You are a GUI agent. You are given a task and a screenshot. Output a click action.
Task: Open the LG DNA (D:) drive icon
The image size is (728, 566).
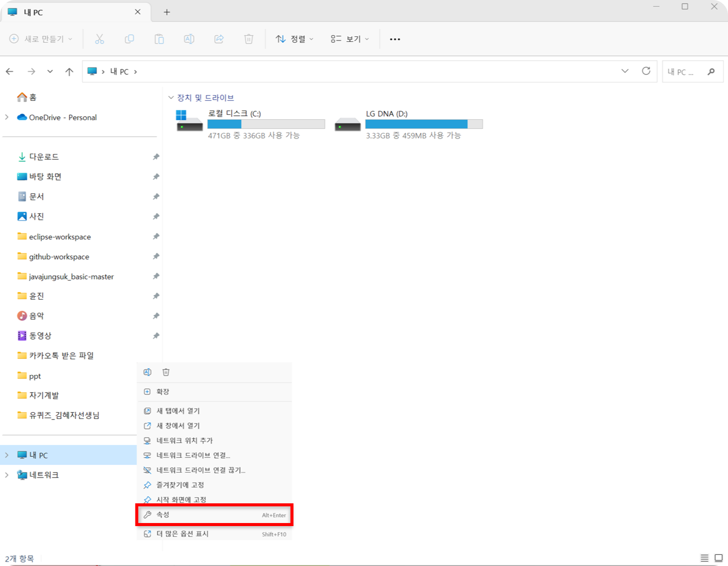(x=347, y=124)
